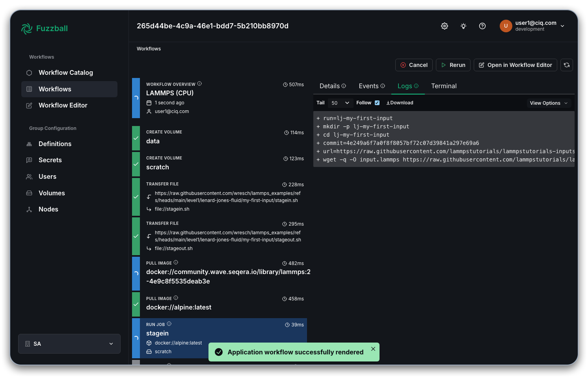The image size is (588, 378).
Task: Select the docker://alpine:latest Pull Image step
Action: [220, 304]
